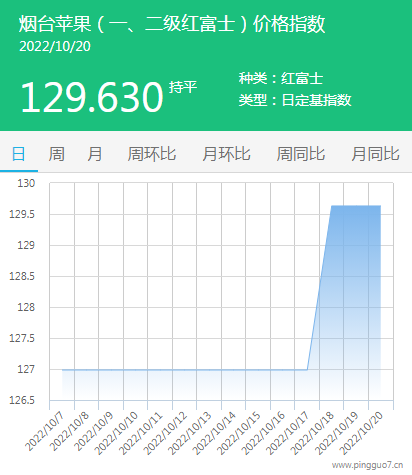Click the 2022/10/13 x-axis date label
412x475 pixels.
click(x=190, y=433)
